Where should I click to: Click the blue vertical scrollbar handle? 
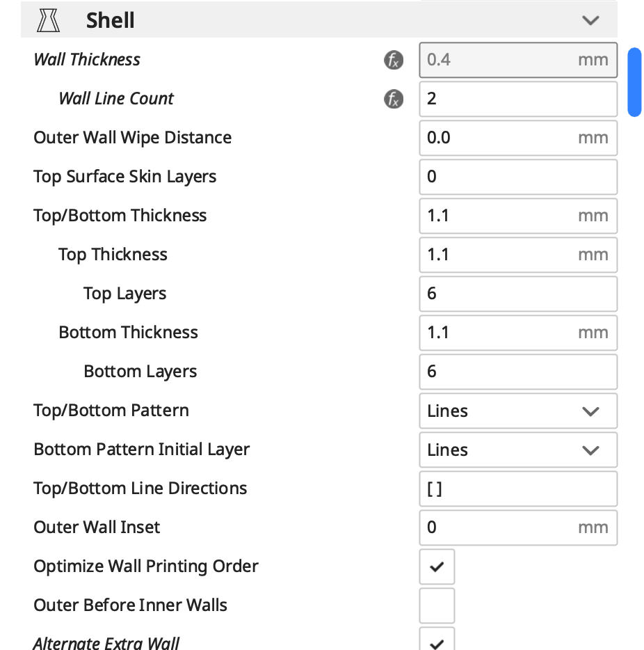634,81
